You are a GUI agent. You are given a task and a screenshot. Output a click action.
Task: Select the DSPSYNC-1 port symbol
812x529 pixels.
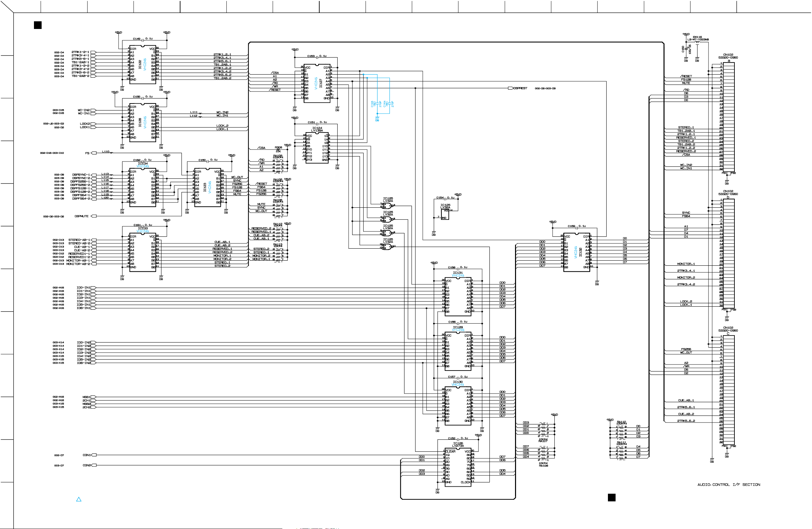tap(94, 175)
